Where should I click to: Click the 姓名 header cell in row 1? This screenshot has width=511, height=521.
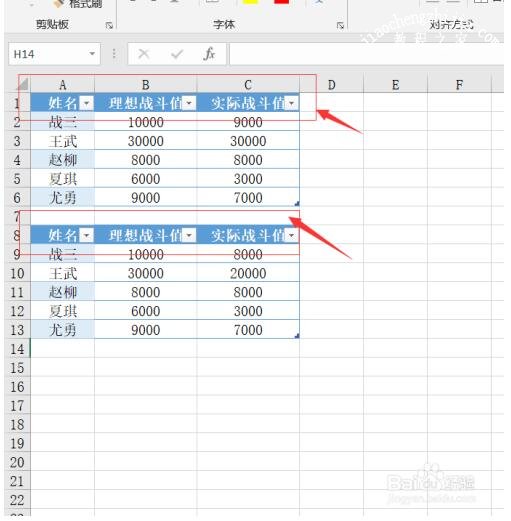tap(62, 103)
